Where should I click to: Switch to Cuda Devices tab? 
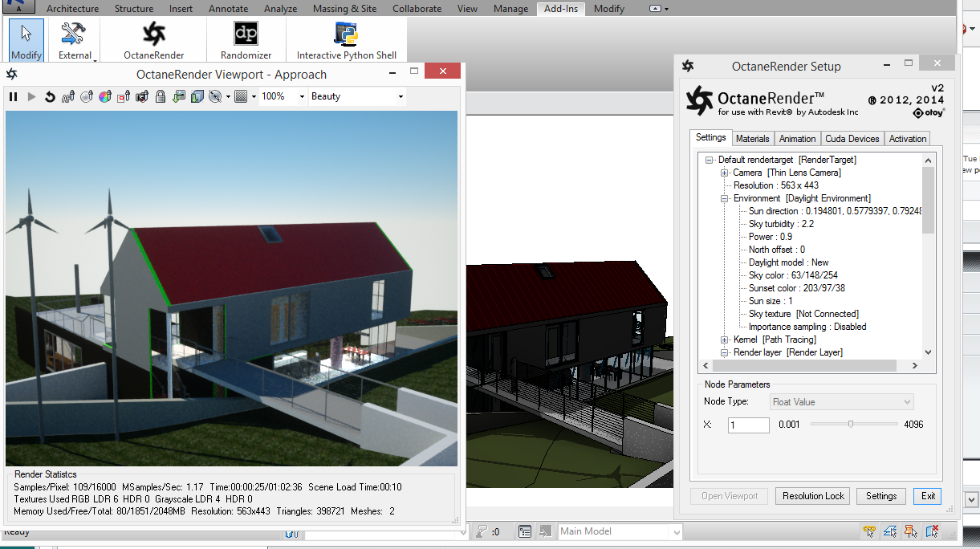point(852,139)
